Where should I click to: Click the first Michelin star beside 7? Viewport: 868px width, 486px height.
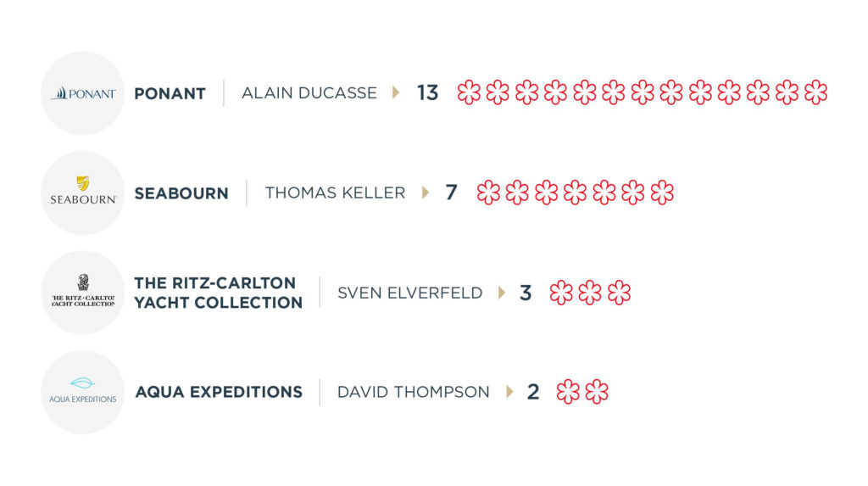point(488,193)
